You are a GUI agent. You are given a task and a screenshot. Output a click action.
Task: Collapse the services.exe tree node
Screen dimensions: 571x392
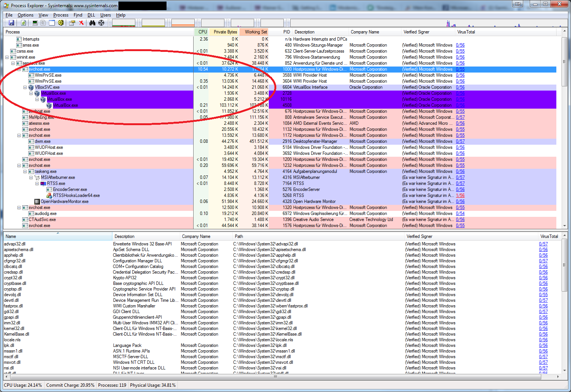[13, 63]
